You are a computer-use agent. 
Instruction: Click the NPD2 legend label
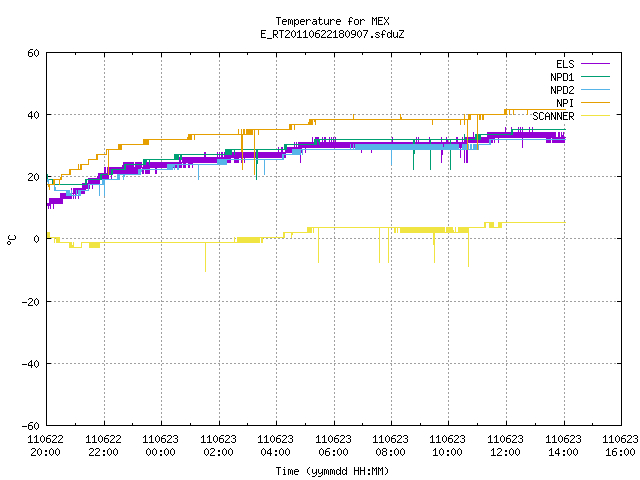(x=562, y=90)
